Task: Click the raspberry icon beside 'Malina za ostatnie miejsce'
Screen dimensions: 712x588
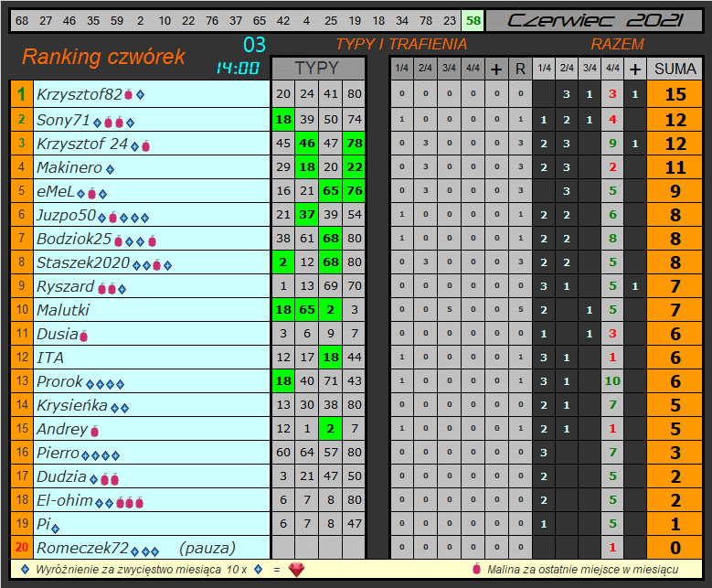Action: click(x=476, y=569)
